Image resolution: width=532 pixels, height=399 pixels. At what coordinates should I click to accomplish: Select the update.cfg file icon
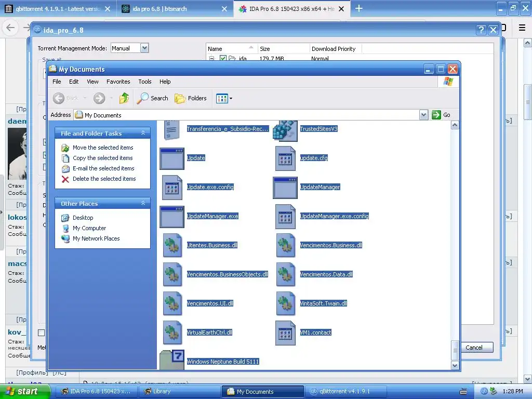click(x=285, y=158)
